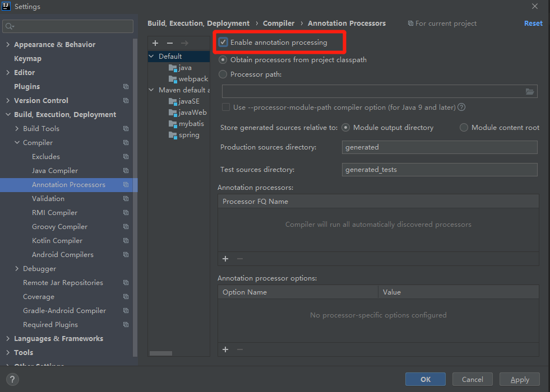Image resolution: width=550 pixels, height=392 pixels.
Task: Click the plus icon under Annotation processors table
Action: tap(225, 259)
